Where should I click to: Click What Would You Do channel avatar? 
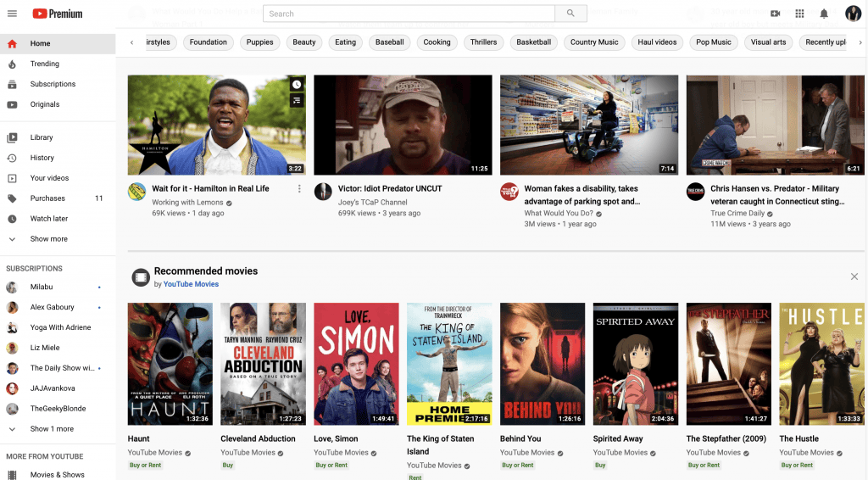(509, 192)
